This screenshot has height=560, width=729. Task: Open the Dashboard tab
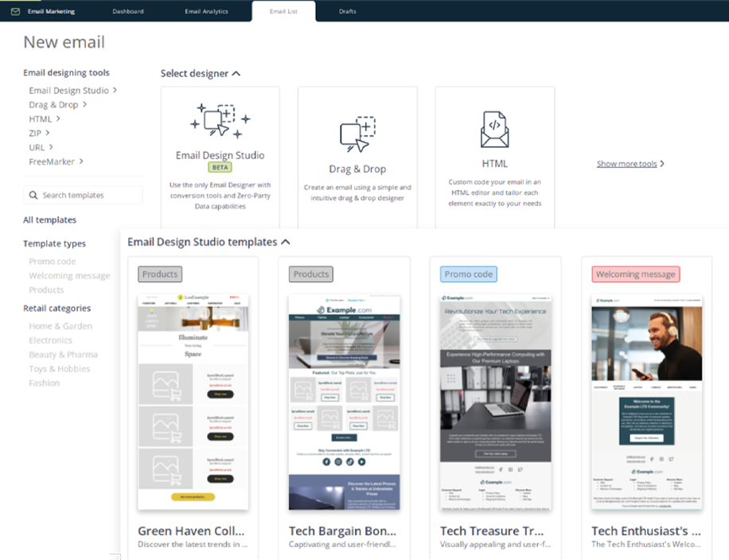[128, 11]
